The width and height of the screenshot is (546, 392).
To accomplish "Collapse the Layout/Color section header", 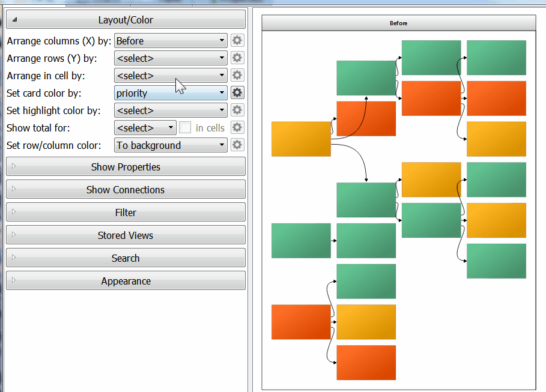I will pos(126,20).
